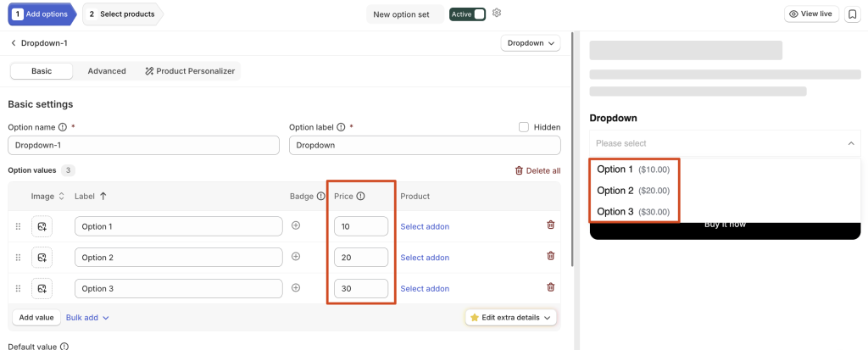Viewport: 868px width, 350px height.
Task: Click Select addon for Option 2
Action: 426,258
